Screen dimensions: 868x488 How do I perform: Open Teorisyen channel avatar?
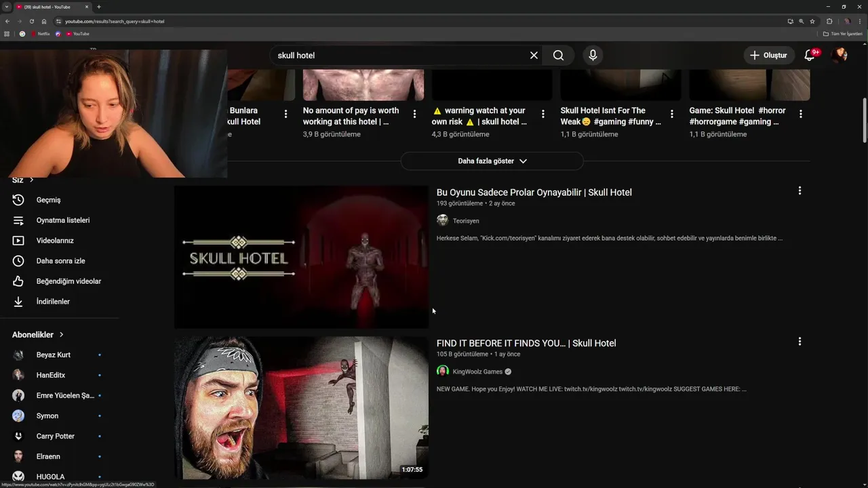click(443, 220)
